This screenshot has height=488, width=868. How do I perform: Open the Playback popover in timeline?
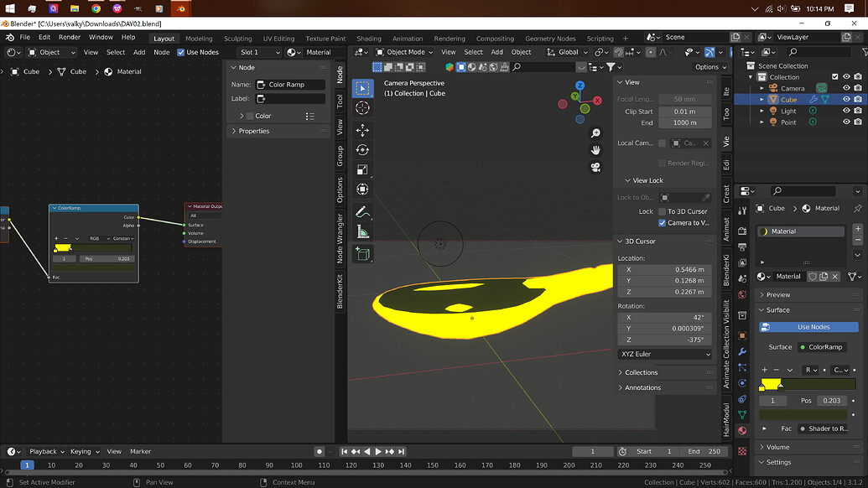click(46, 451)
